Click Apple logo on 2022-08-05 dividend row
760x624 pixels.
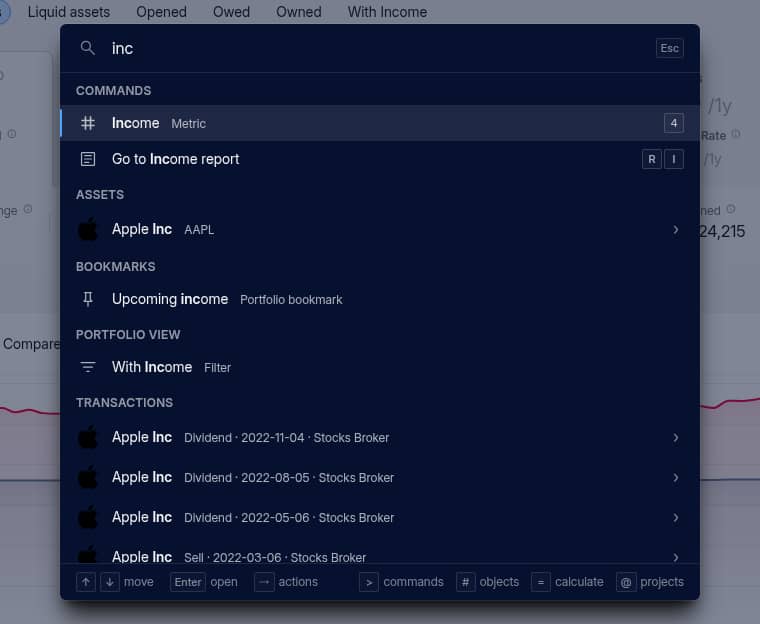point(88,477)
